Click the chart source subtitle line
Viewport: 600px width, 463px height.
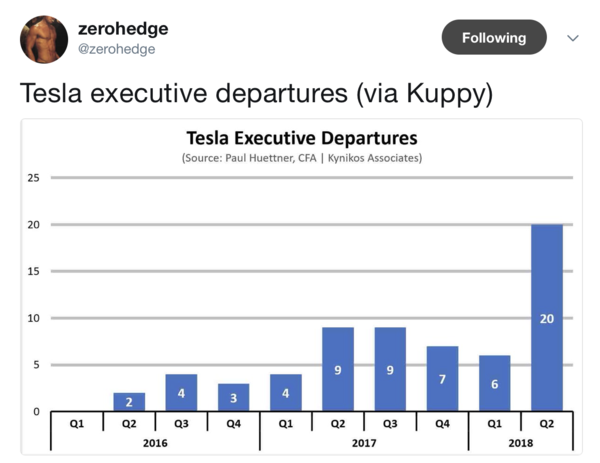302,158
